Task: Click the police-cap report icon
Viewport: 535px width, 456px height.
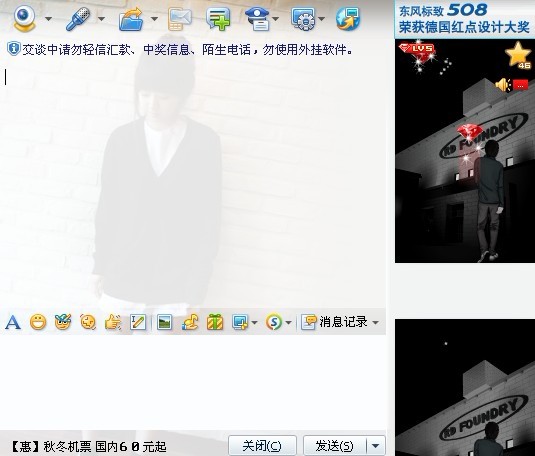Action: 258,19
